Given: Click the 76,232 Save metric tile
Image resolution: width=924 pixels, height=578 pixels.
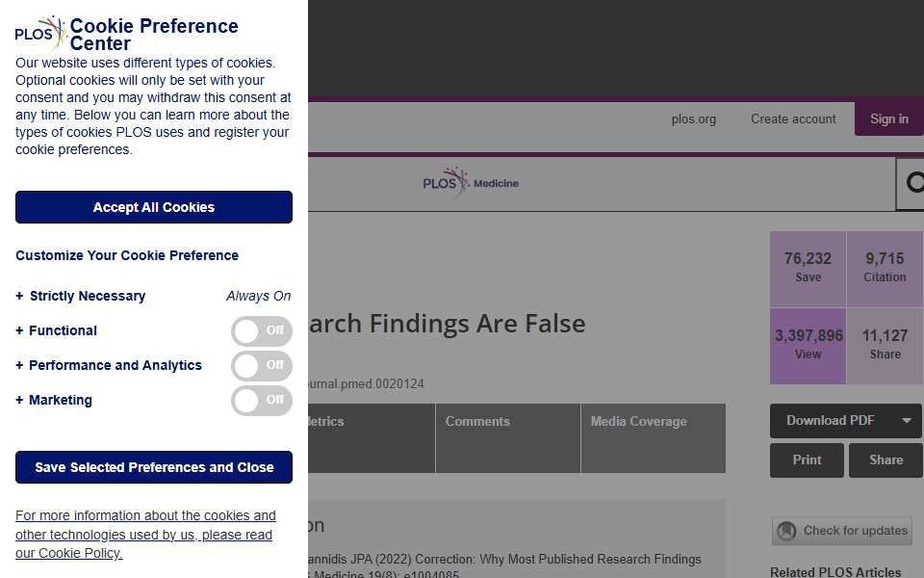Looking at the screenshot, I should [x=808, y=269].
